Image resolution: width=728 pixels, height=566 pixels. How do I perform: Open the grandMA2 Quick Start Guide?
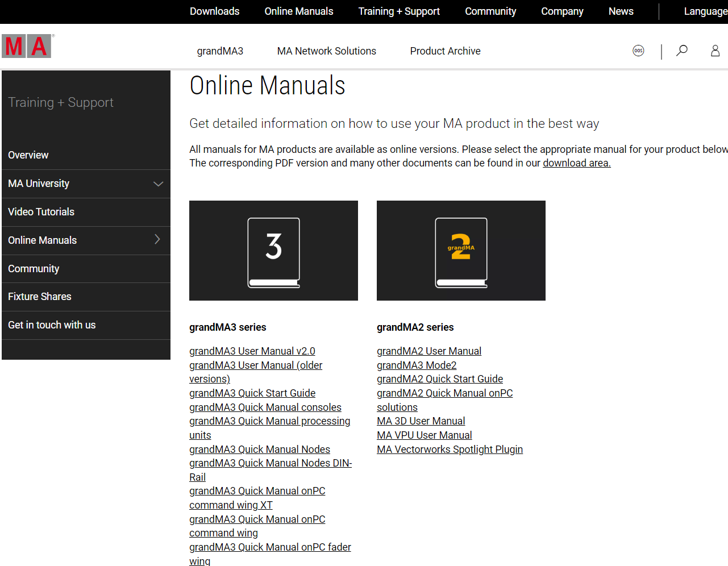point(439,378)
